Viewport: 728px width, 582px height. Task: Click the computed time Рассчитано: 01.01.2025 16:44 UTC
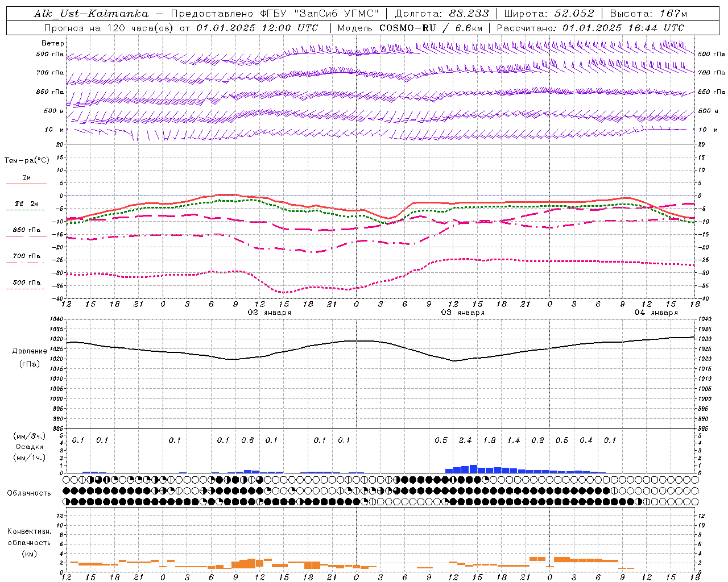coord(590,28)
